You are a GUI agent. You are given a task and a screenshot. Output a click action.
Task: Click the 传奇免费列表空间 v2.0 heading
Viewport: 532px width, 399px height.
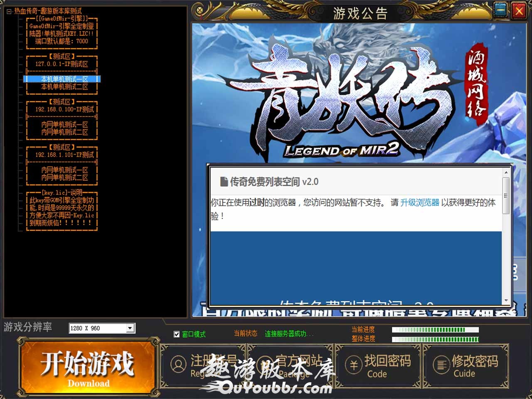[x=274, y=182]
